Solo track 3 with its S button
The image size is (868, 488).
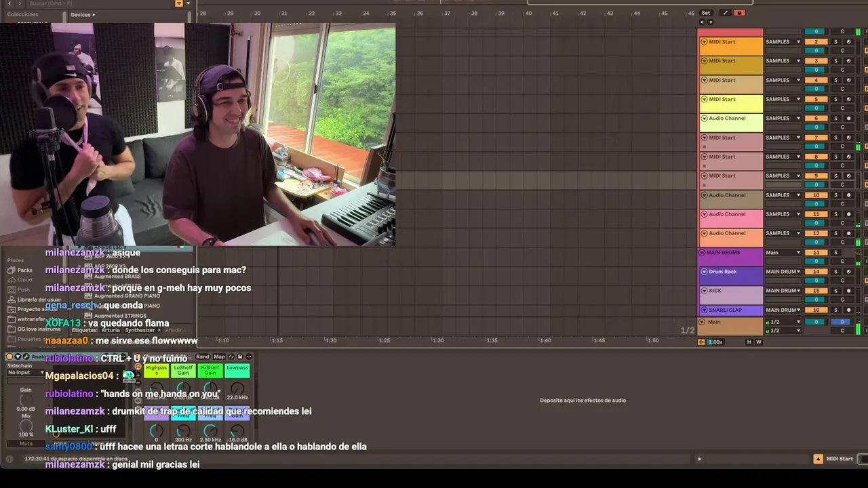pos(835,61)
